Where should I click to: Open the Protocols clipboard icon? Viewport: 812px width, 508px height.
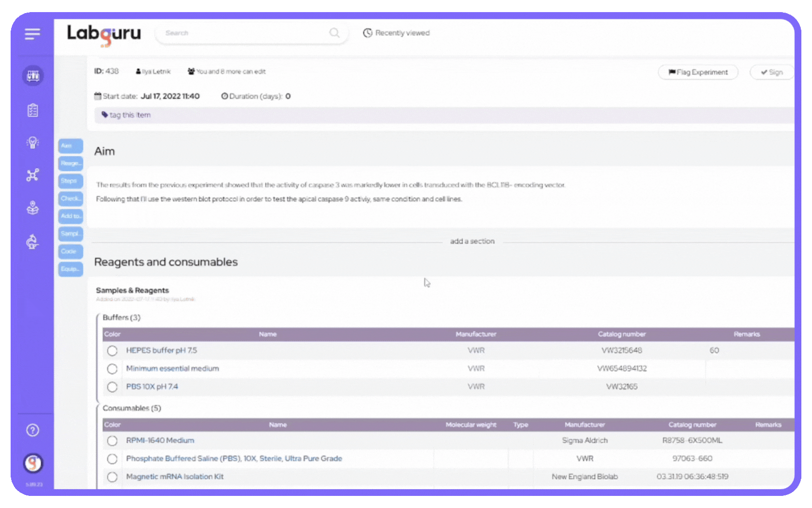pos(32,109)
